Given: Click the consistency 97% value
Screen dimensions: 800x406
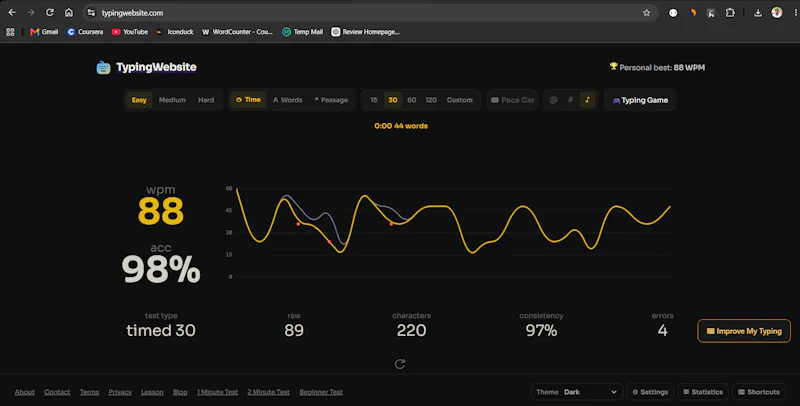Looking at the screenshot, I should [541, 331].
